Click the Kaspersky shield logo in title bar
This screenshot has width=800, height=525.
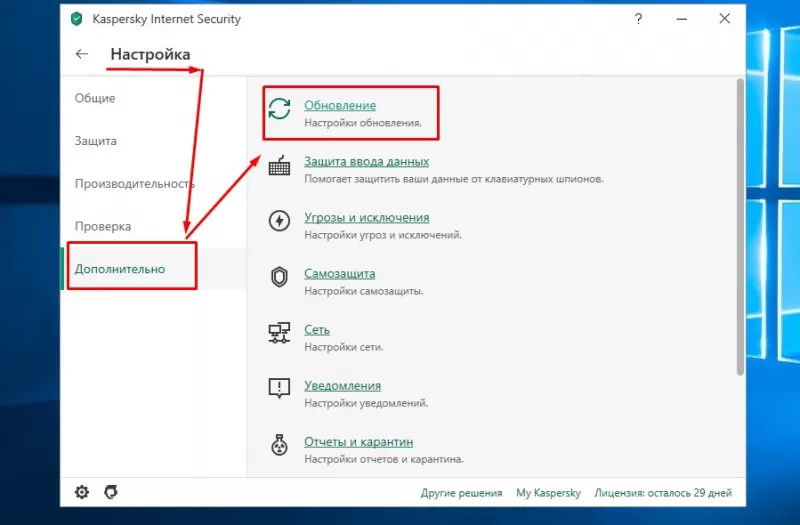coord(77,19)
